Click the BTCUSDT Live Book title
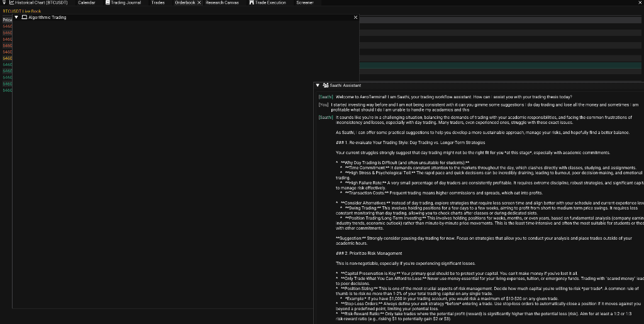The image size is (644, 324). point(22,11)
